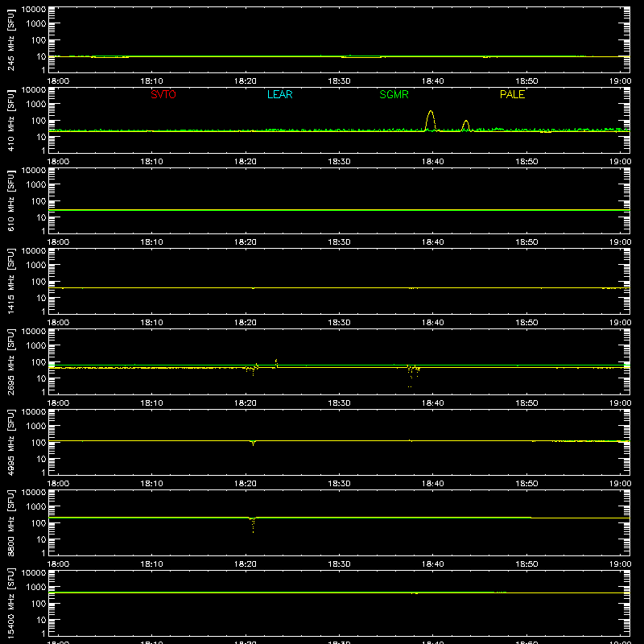Image resolution: width=644 pixels, height=644 pixels.
Task: Click the 19:00 tick label under 245 MHz panel
Action: [620, 81]
